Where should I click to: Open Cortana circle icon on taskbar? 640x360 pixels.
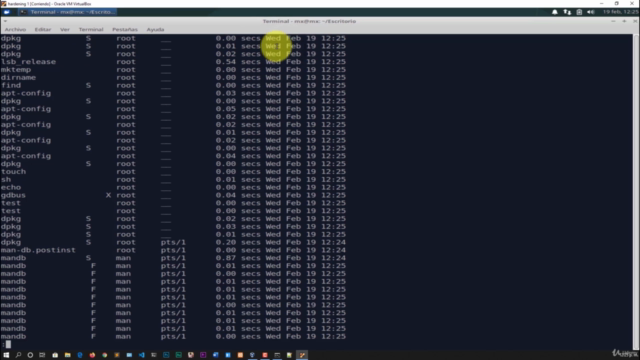tap(30, 355)
